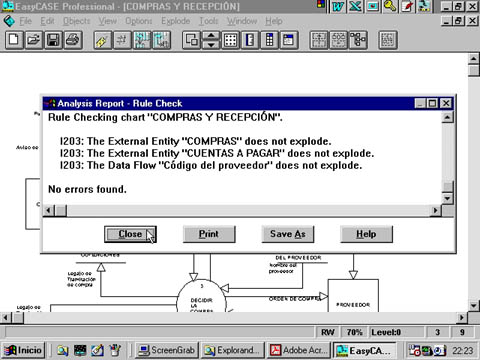Click the last dotted pattern toolbar icon

(388, 40)
